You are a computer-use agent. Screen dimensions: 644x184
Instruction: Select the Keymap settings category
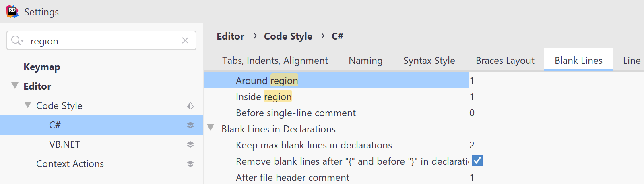(42, 67)
